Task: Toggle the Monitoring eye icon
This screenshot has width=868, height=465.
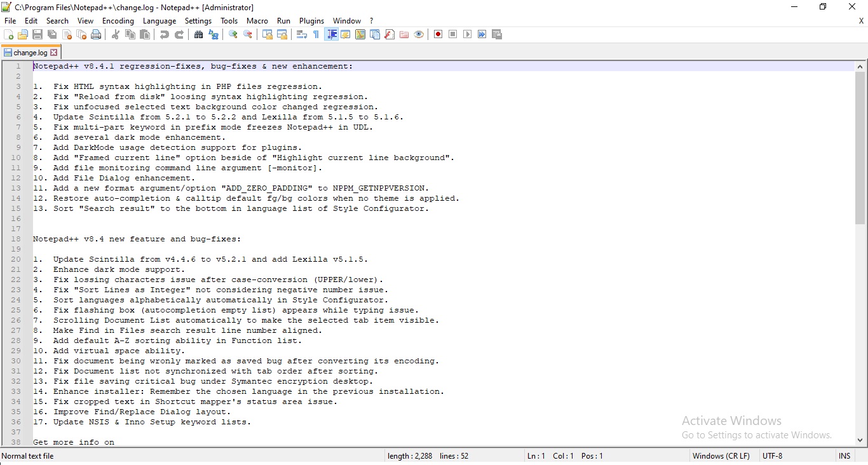Action: (419, 34)
